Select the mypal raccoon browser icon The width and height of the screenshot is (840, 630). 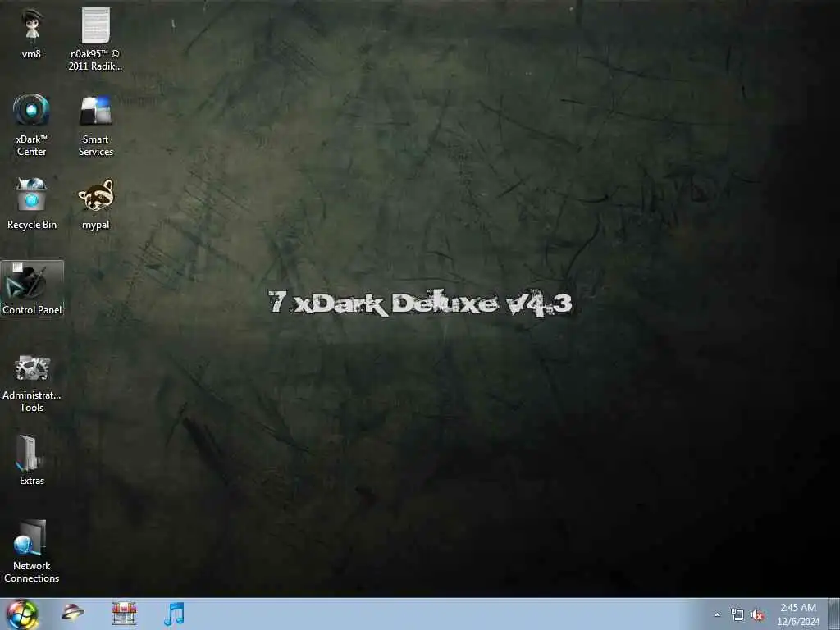(96, 203)
